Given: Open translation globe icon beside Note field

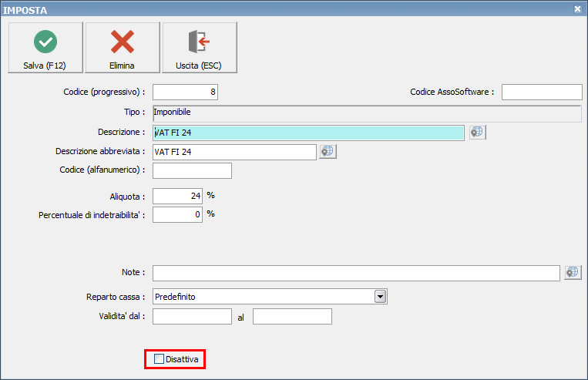Looking at the screenshot, I should point(573,272).
